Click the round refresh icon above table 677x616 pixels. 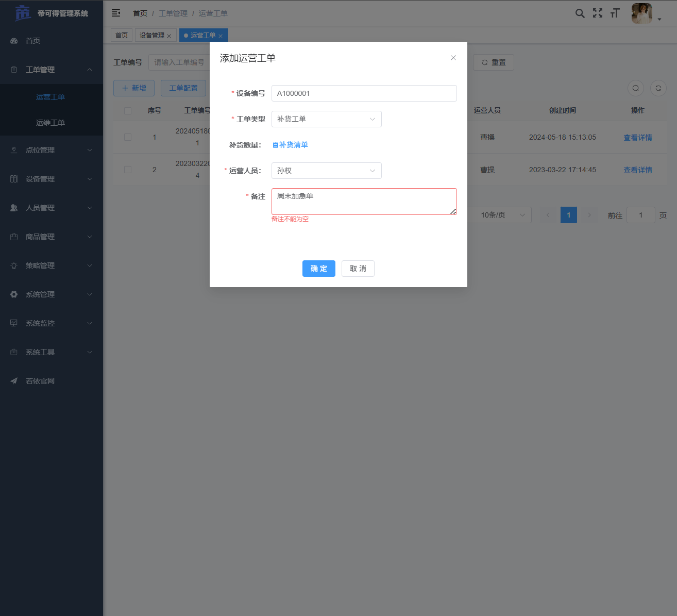(x=658, y=88)
